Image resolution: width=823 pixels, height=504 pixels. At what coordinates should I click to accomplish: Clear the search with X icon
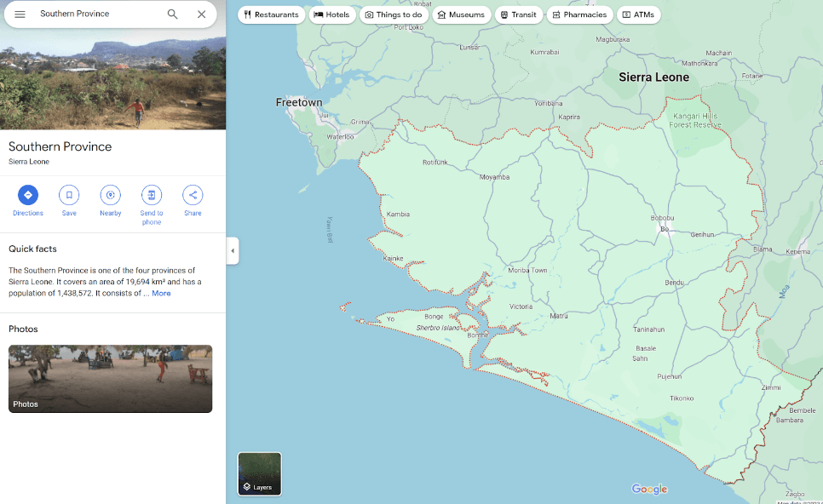[x=201, y=14]
